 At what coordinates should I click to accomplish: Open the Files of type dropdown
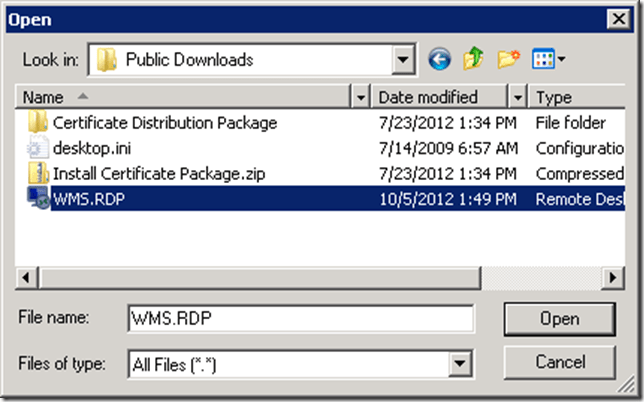(x=460, y=365)
